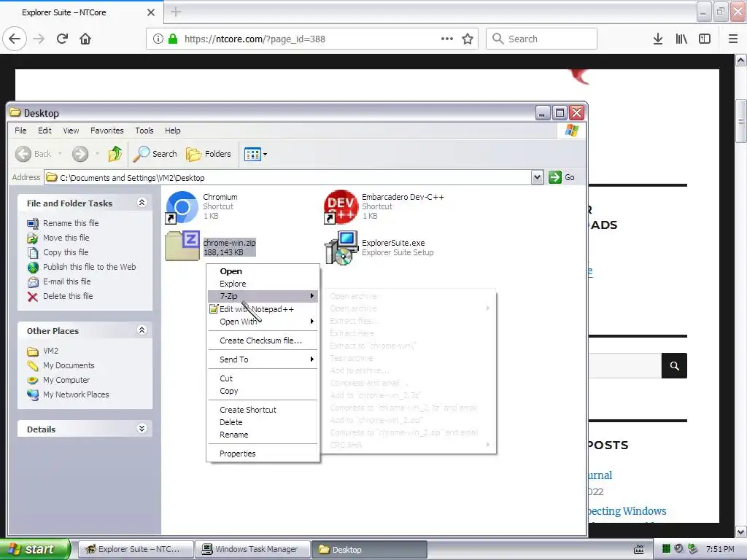Click the Windows start button
747x560 pixels.
pyautogui.click(x=34, y=549)
